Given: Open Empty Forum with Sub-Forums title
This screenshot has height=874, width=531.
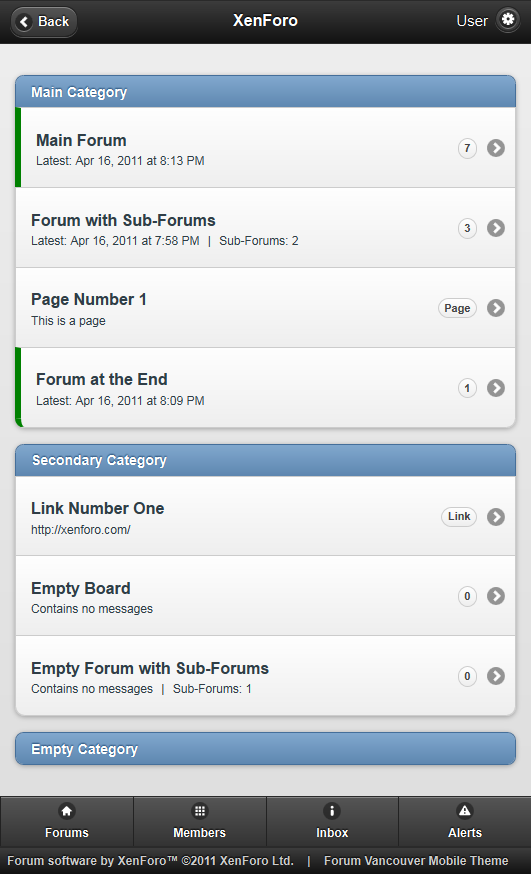Looking at the screenshot, I should 150,668.
